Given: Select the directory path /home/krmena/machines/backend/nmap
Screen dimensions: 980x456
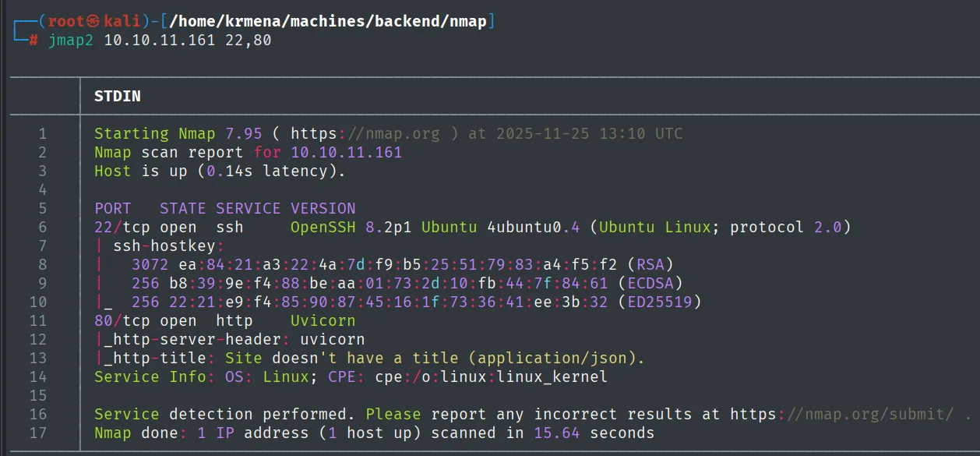Looking at the screenshot, I should coord(327,22).
